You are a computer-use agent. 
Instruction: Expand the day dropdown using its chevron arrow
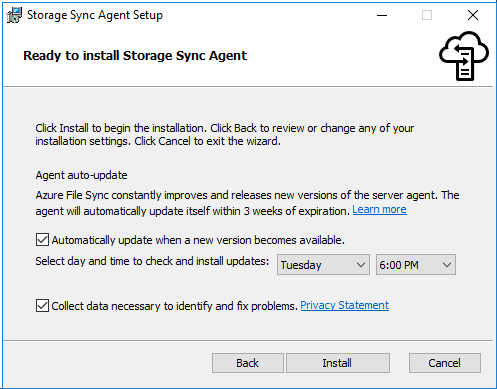tap(361, 265)
